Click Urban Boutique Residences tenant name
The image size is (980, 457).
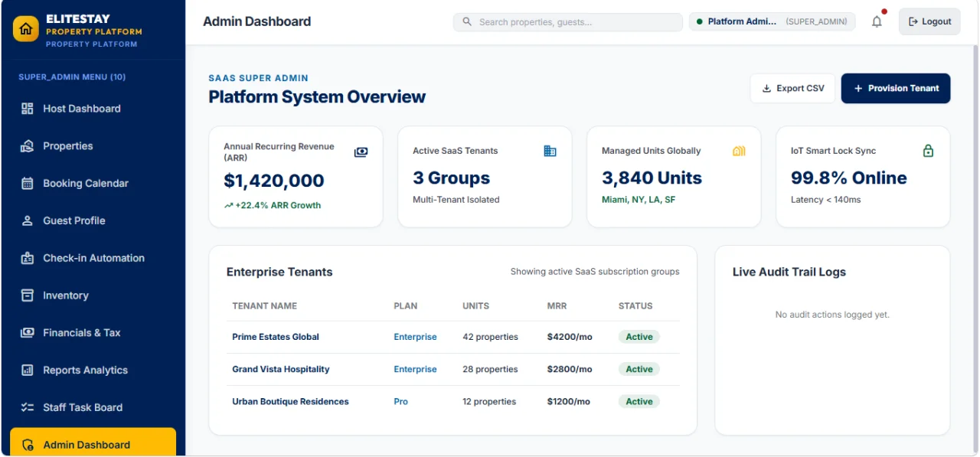(290, 401)
